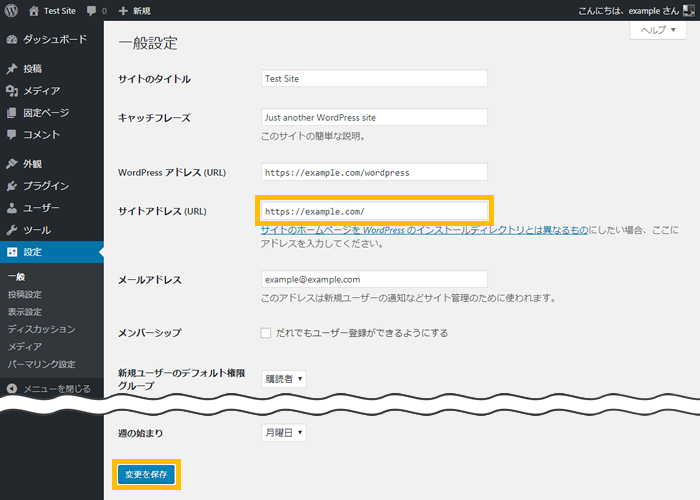Open the 外観 brush icon menu
The image size is (700, 500).
11,164
